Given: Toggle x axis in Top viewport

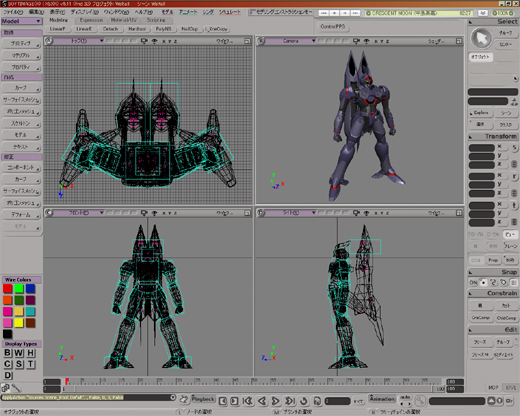Looking at the screenshot, I should point(164,41).
